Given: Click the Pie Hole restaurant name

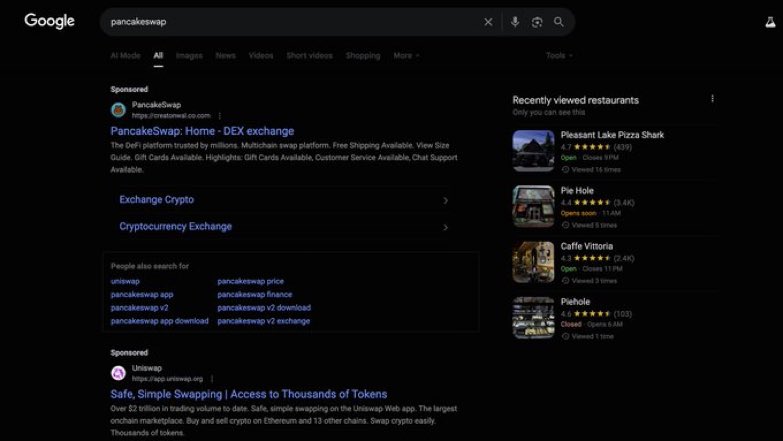Looking at the screenshot, I should coord(577,191).
